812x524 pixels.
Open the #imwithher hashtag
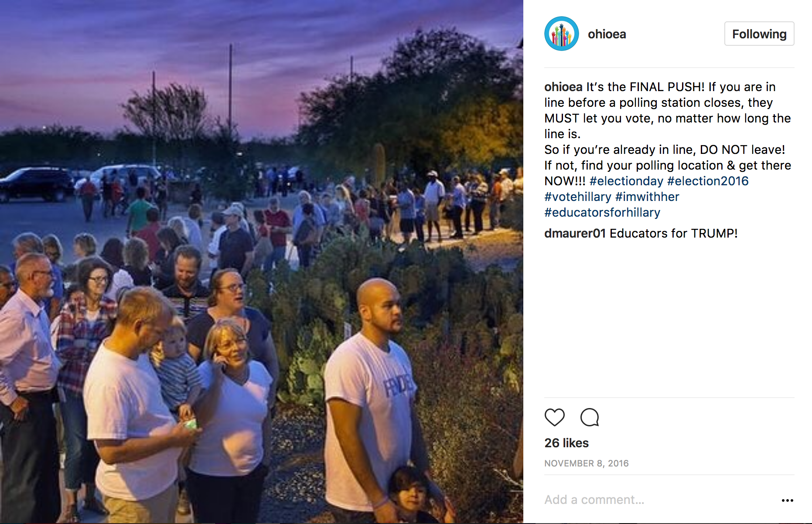[647, 197]
